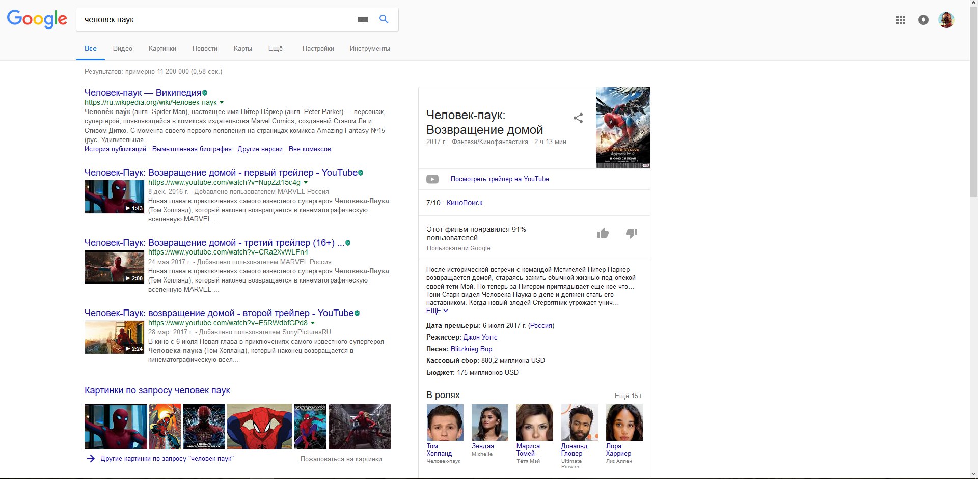Screen dimensions: 980x479
Task: Open director Джон Уоттс link
Action: [x=480, y=337]
